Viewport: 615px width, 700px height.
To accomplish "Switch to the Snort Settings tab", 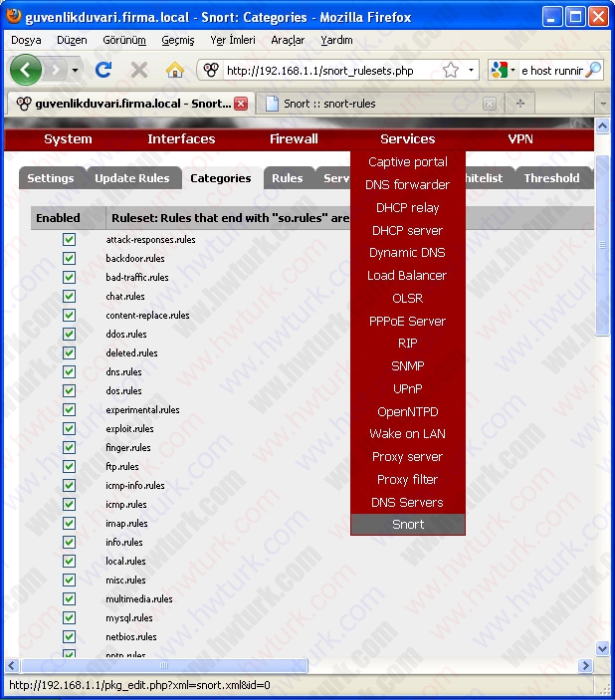I will [51, 178].
